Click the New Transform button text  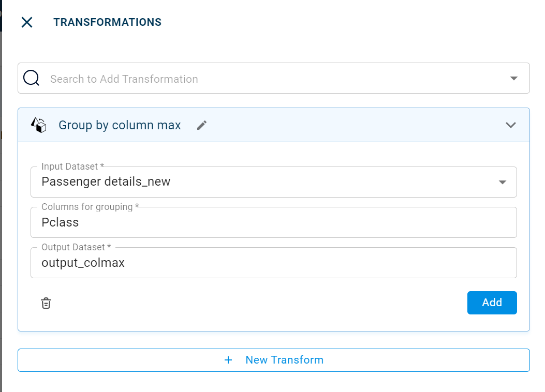coord(284,360)
